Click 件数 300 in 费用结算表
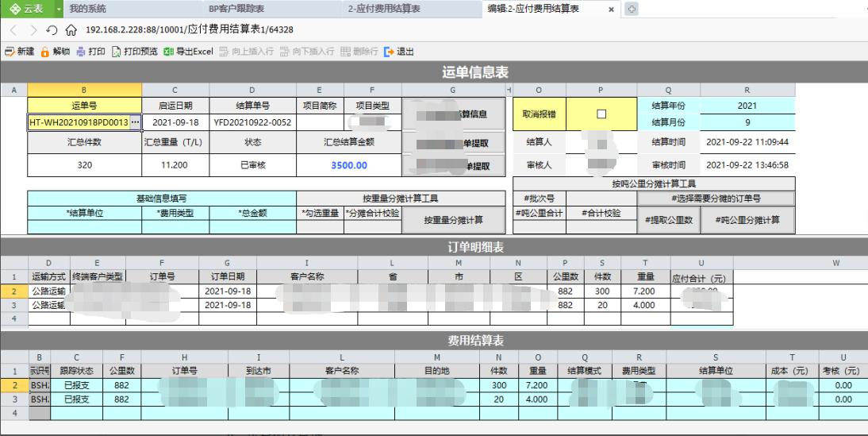Screen dimensions: 868x436 click(x=499, y=385)
